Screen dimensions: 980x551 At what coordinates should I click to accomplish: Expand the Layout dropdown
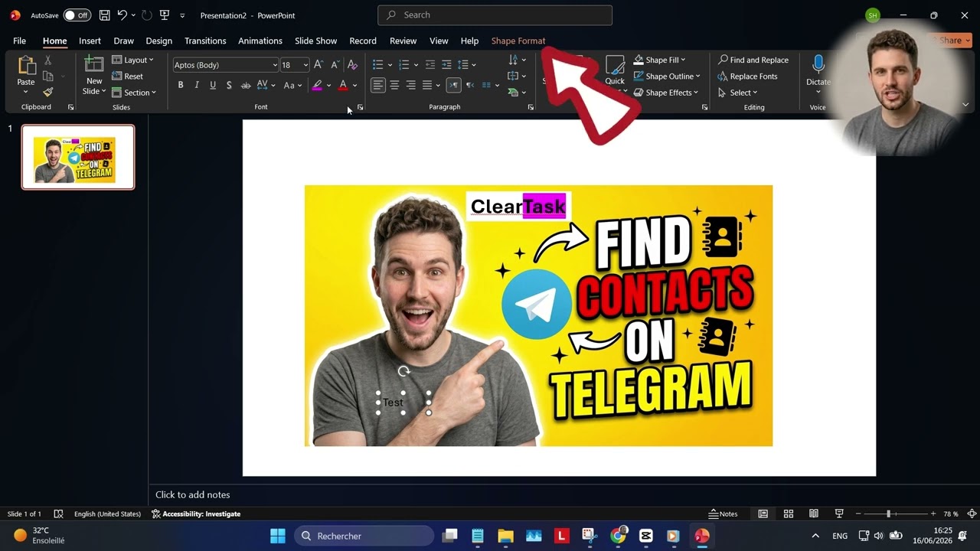132,60
